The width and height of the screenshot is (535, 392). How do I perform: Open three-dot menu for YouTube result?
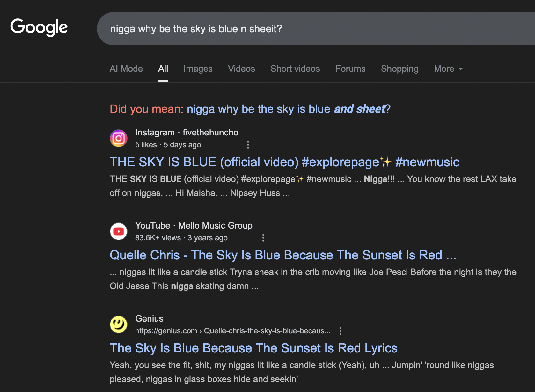(x=263, y=238)
